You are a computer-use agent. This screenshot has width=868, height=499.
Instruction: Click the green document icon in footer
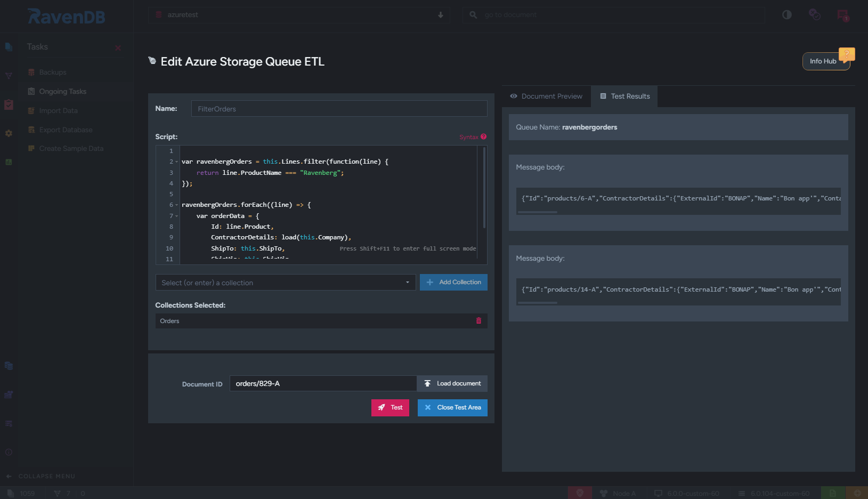coord(833,493)
